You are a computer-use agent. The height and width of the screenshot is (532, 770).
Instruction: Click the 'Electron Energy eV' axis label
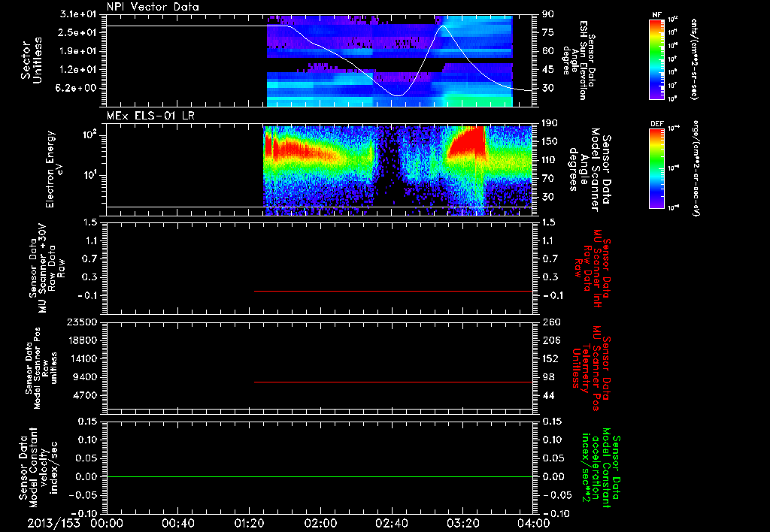tap(55, 169)
